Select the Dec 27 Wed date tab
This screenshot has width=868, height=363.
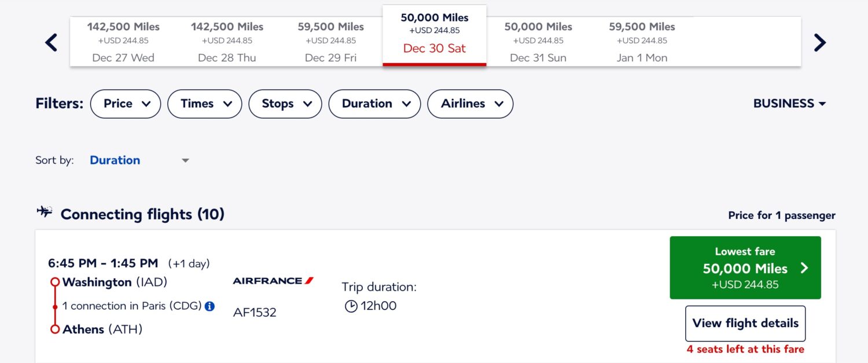tap(123, 41)
